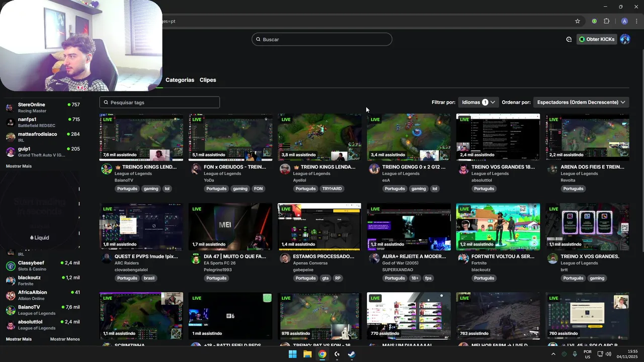Click 'ARENA DOS FIEIS E TREIN...' title
Image resolution: width=644 pixels, height=362 pixels.
click(593, 167)
